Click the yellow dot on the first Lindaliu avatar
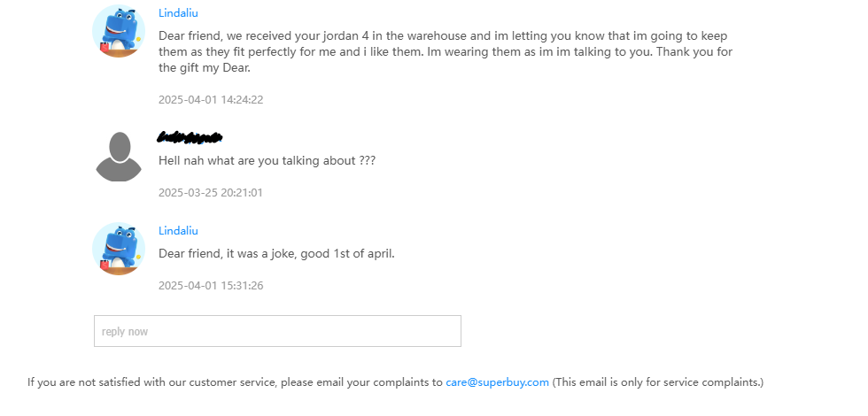 (x=138, y=40)
